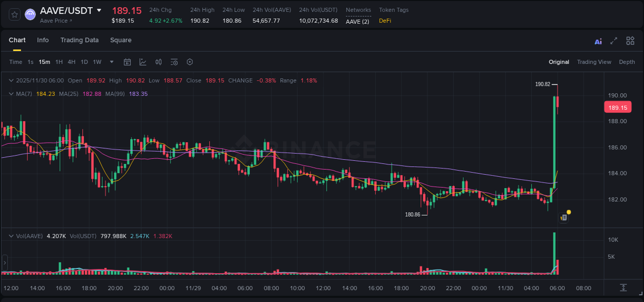Collapse the Vol(AAVE) volume panel header
The image size is (644, 302).
tap(11, 236)
